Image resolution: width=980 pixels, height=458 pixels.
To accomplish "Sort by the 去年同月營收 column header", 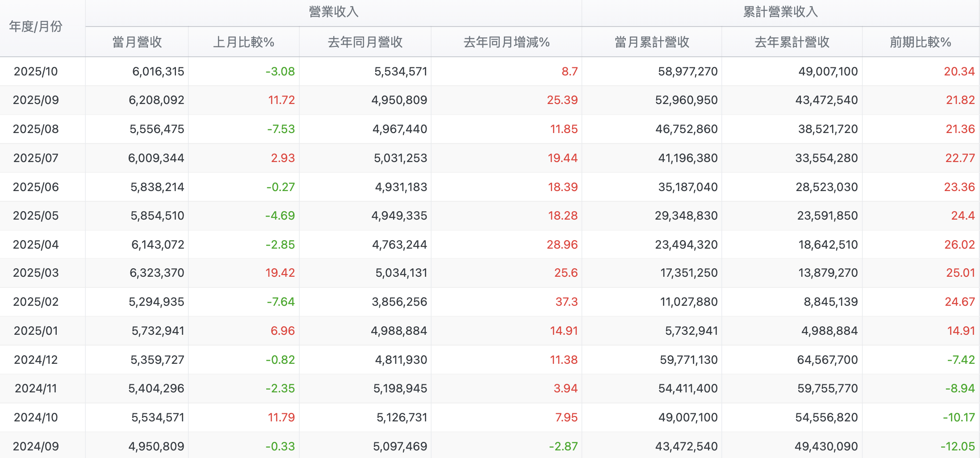I will [x=365, y=42].
